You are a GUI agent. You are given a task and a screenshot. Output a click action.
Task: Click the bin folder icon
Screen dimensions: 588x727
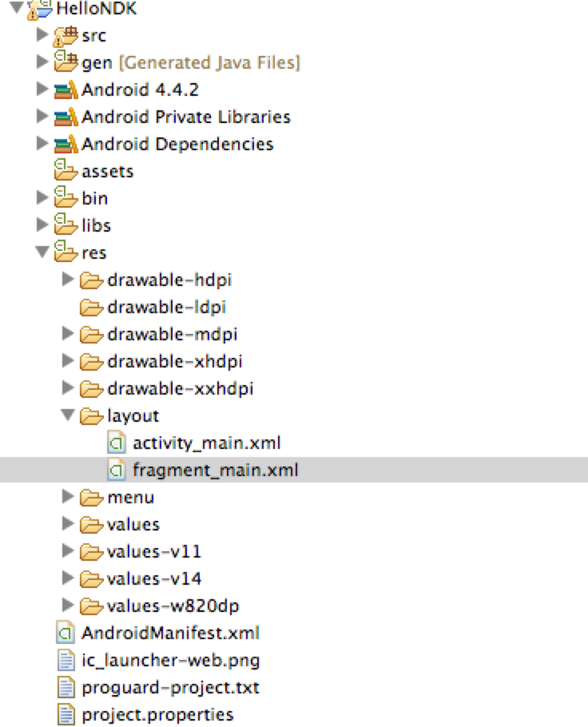coord(66,197)
